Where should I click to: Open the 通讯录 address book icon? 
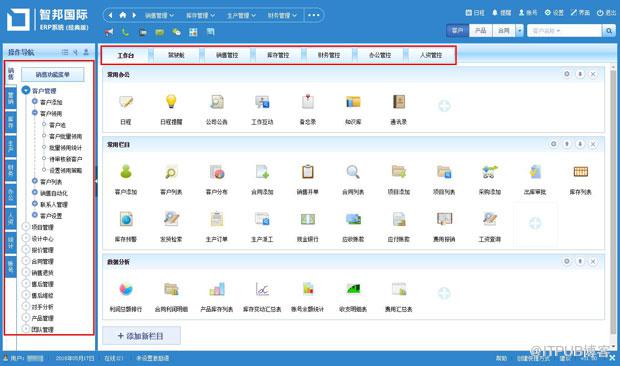[x=399, y=102]
